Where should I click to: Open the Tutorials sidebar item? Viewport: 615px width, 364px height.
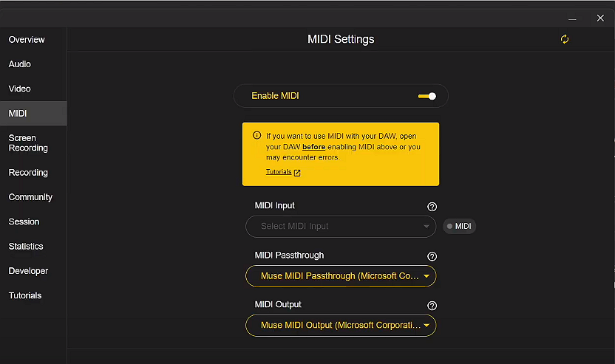pos(25,296)
